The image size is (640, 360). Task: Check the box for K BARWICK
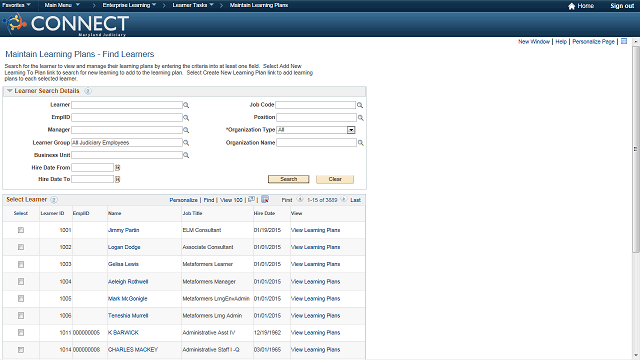coord(21,333)
